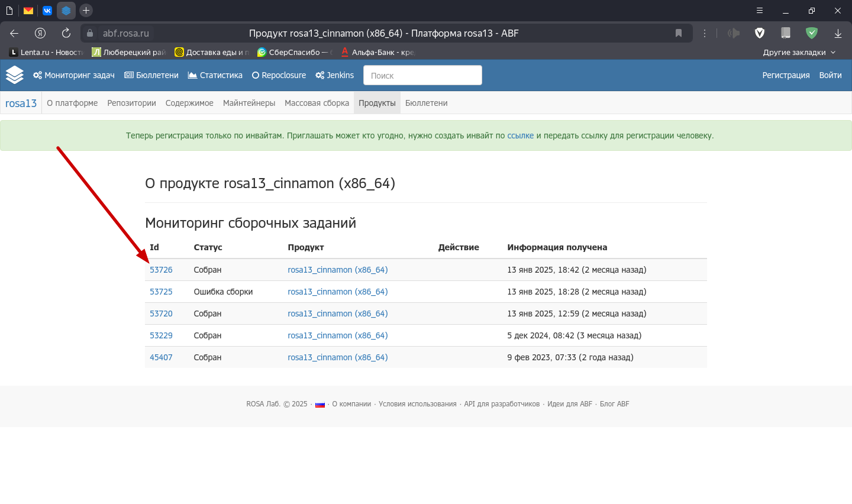Focus the 'Поиск' search field
The height and width of the screenshot is (504, 852).
[x=422, y=75]
